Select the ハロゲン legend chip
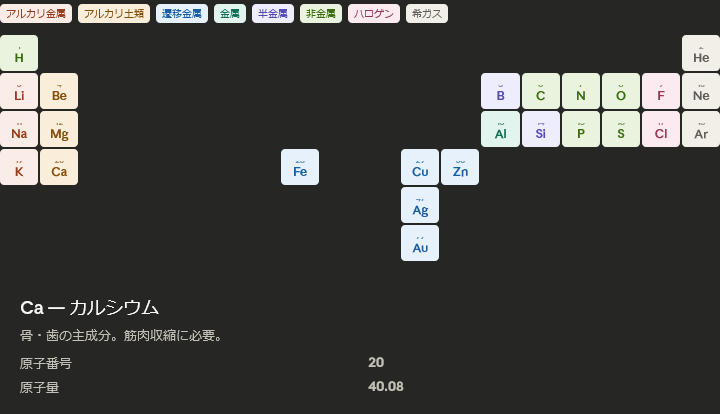The height and width of the screenshot is (414, 720). click(x=375, y=14)
